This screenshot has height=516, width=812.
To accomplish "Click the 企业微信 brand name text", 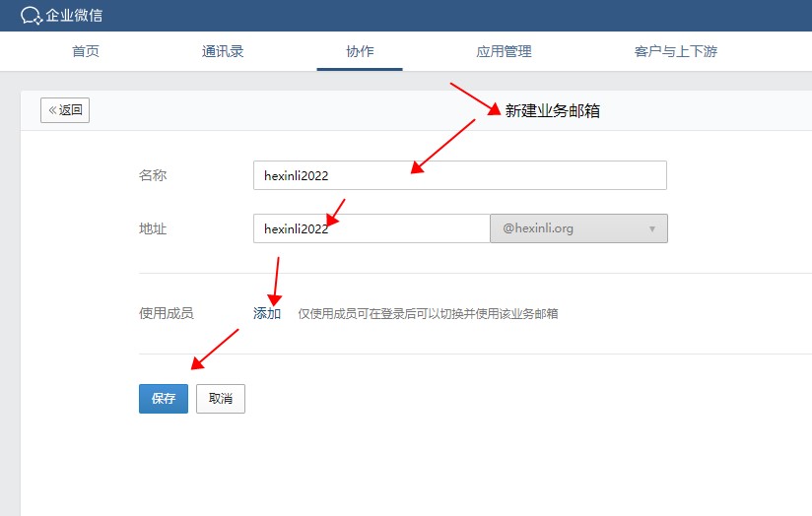I will coord(74,16).
